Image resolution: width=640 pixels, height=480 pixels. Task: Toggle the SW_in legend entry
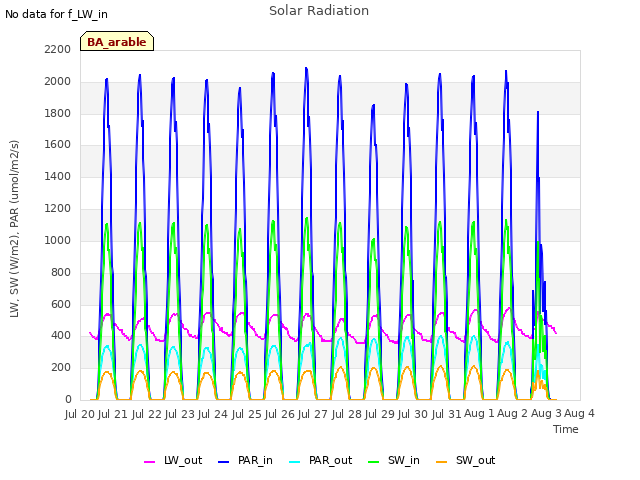pos(394,460)
